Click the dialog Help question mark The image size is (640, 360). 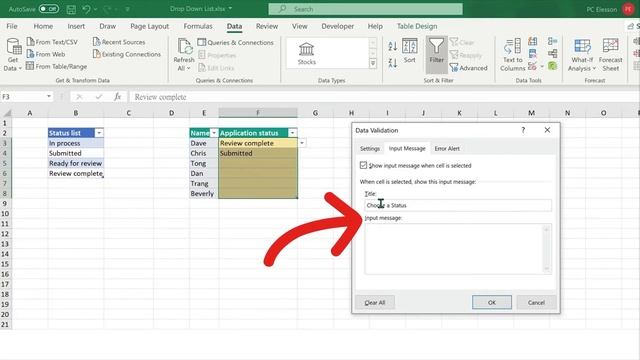coord(523,130)
